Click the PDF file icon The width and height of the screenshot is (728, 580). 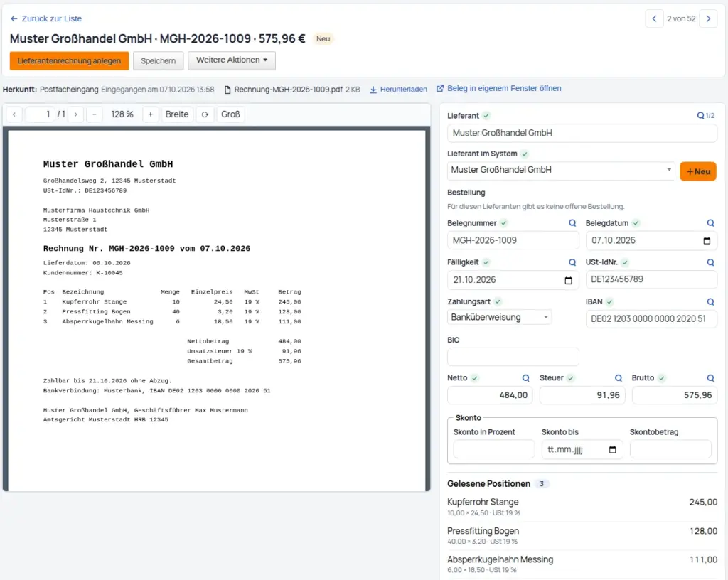pos(227,90)
